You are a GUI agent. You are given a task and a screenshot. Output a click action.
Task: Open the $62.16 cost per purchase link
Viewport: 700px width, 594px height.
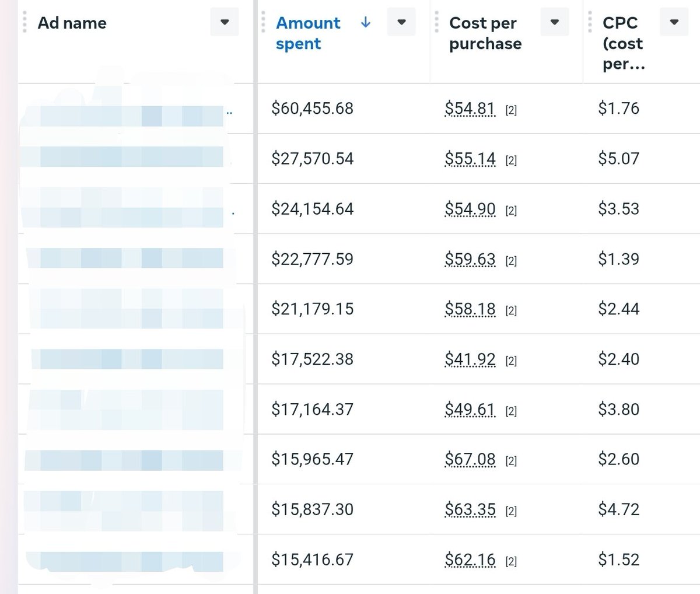[470, 560]
